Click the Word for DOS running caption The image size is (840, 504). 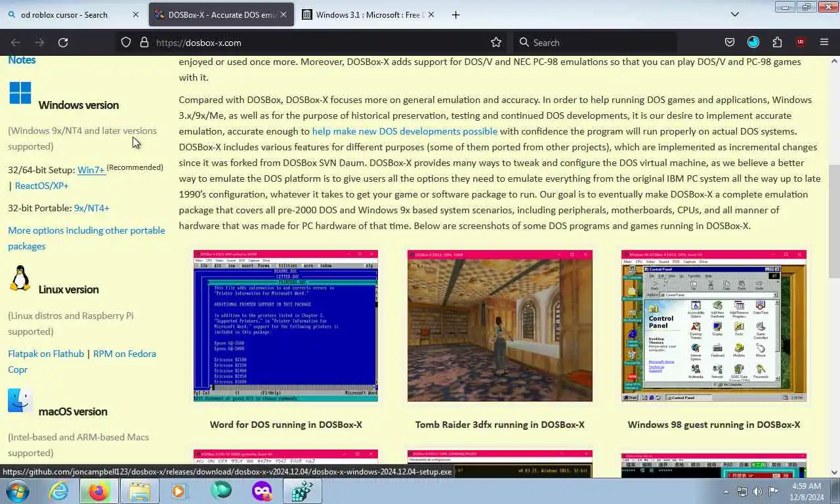tap(286, 425)
